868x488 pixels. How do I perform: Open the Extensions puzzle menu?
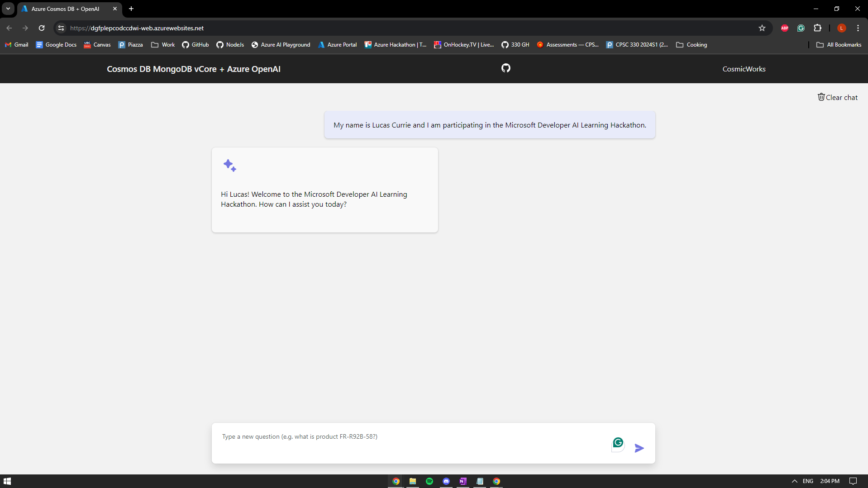pyautogui.click(x=817, y=28)
